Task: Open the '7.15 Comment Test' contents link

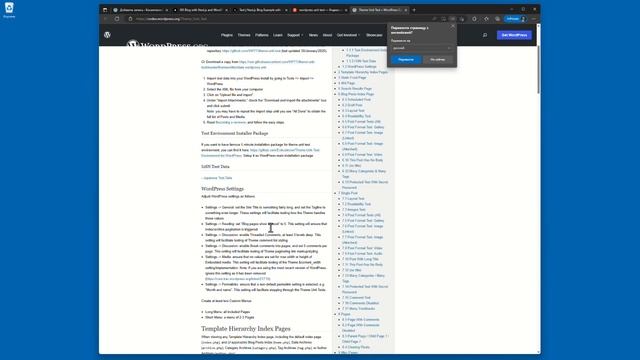Action: (356, 298)
